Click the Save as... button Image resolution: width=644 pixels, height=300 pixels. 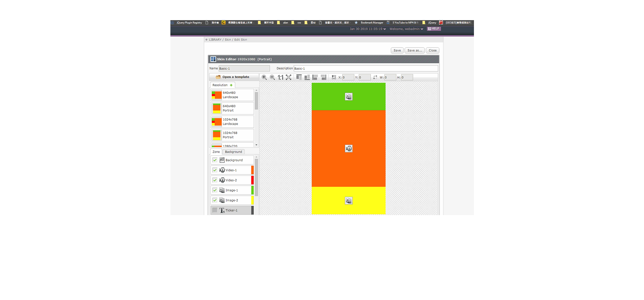415,51
